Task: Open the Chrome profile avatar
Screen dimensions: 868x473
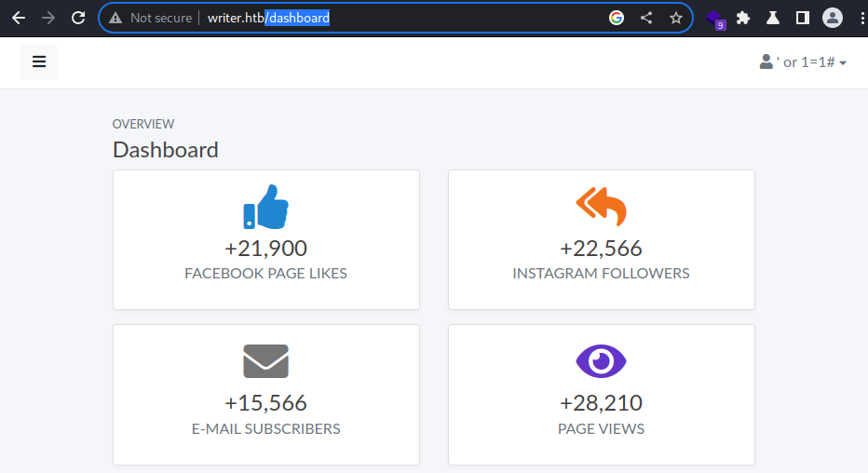Action: coord(832,18)
